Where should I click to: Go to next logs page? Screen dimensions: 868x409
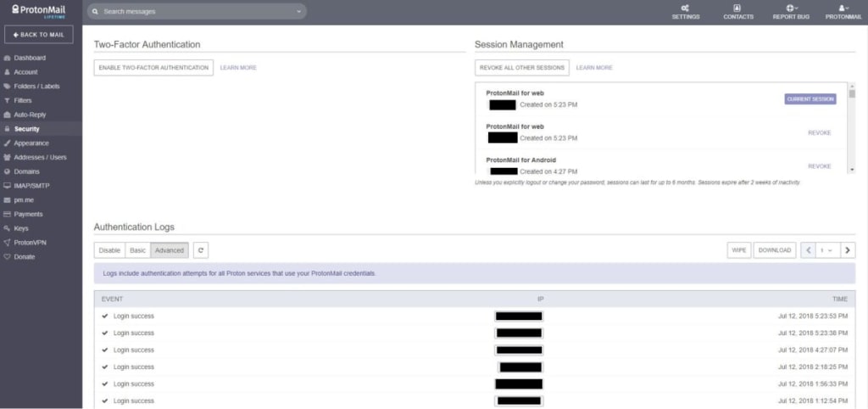[848, 250]
